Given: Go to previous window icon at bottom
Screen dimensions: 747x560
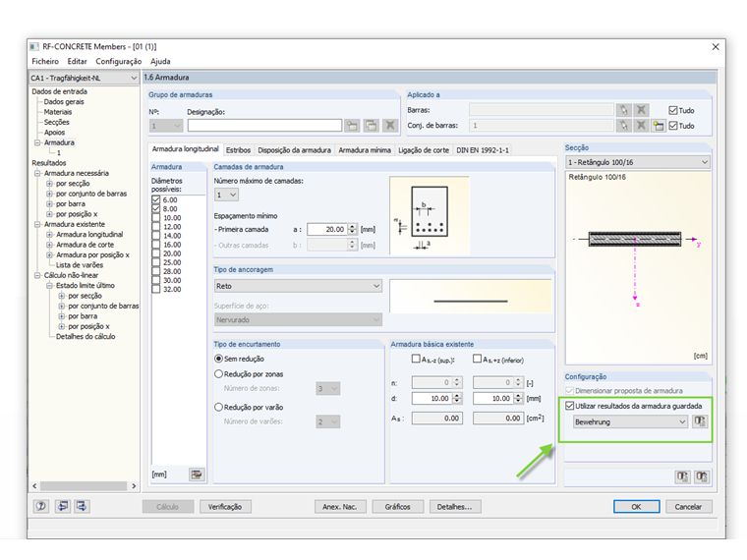Looking at the screenshot, I should coord(62,506).
